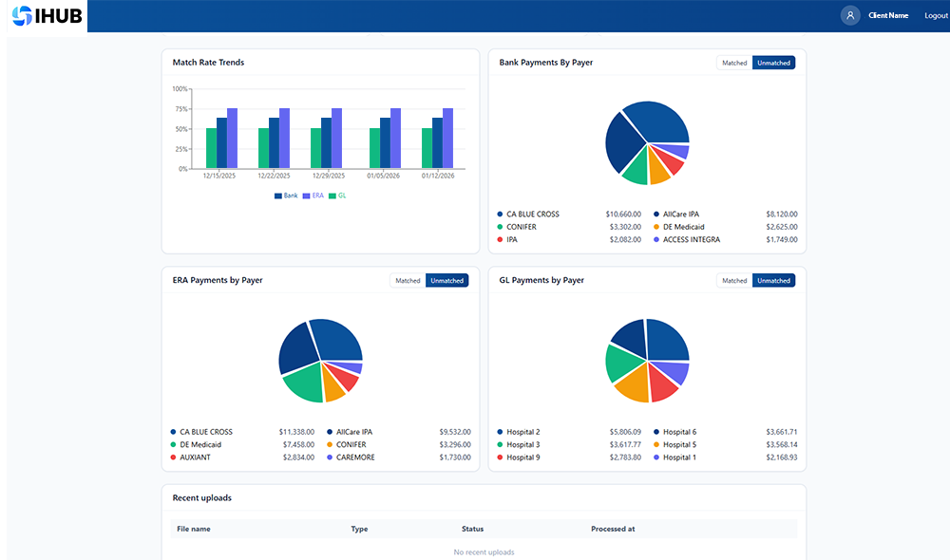Click the green slice in ERA Payments pie
This screenshot has height=560, width=950.
(x=302, y=383)
